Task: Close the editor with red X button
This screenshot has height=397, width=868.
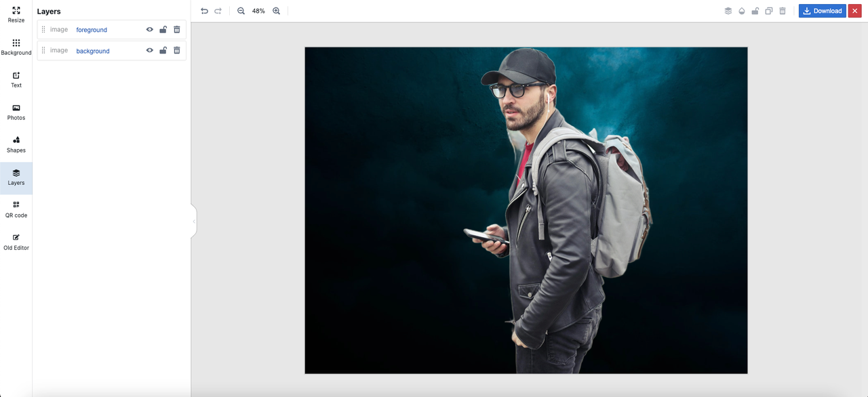Action: click(x=854, y=11)
